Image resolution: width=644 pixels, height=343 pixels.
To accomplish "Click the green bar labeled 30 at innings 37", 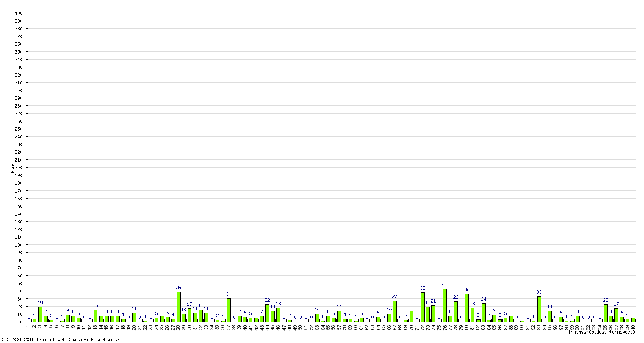I will 228,310.
